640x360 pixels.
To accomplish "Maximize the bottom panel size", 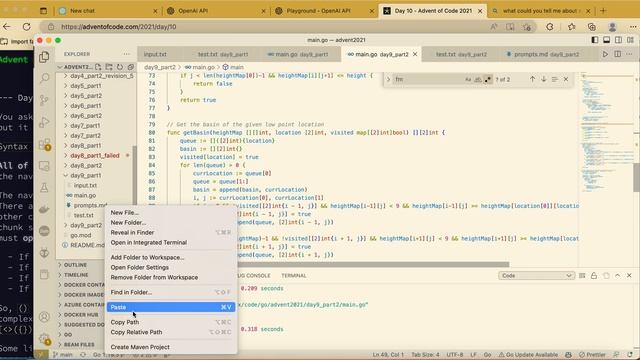I will (618, 276).
